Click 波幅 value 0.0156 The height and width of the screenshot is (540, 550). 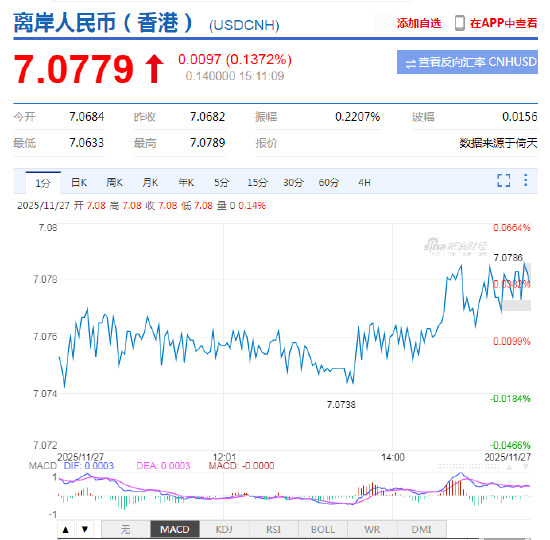click(519, 116)
